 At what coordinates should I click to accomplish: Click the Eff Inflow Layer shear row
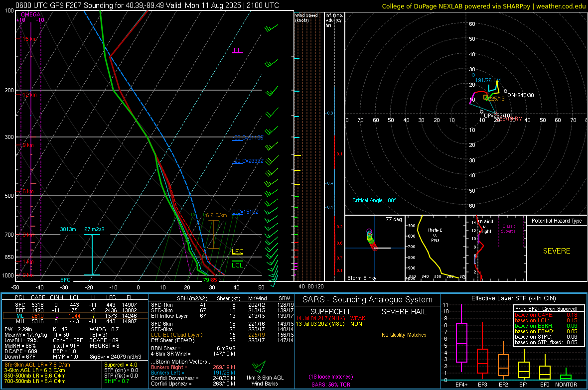[222, 316]
